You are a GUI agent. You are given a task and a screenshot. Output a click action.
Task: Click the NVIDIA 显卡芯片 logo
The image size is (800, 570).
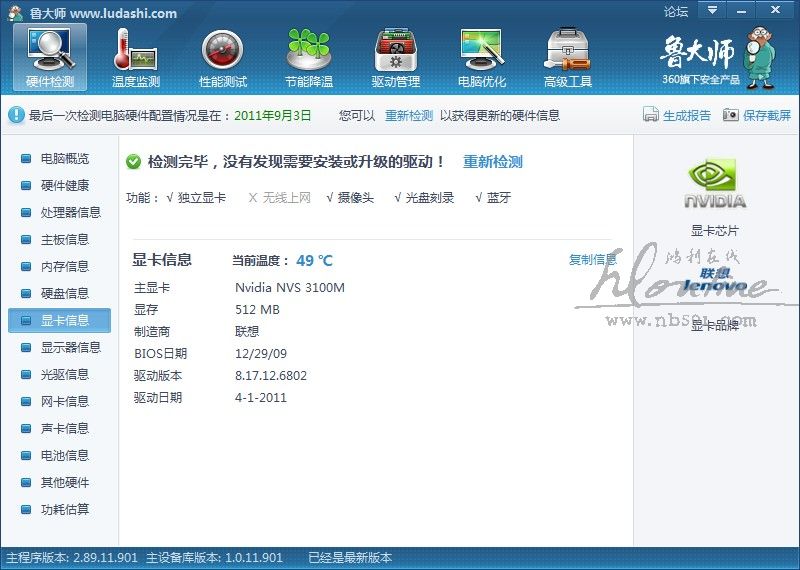[714, 183]
